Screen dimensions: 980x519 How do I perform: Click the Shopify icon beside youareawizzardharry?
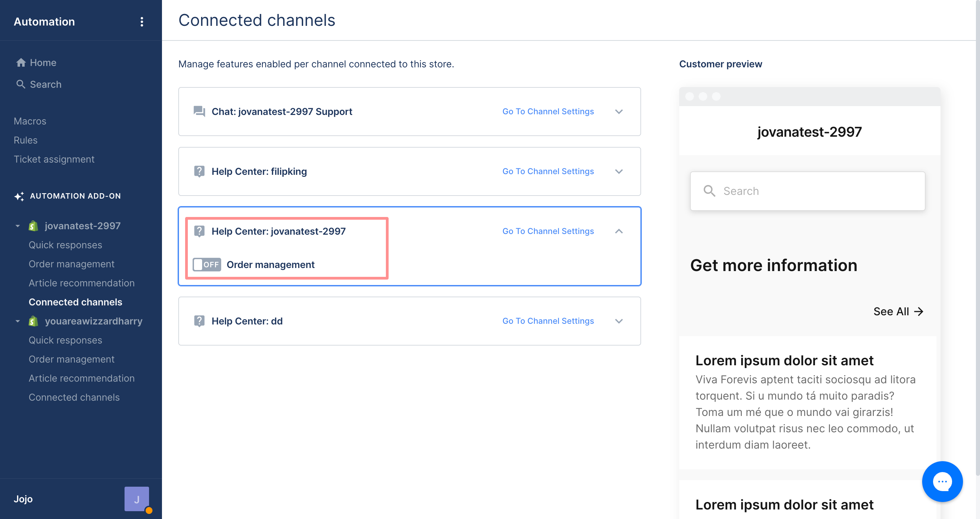33,321
